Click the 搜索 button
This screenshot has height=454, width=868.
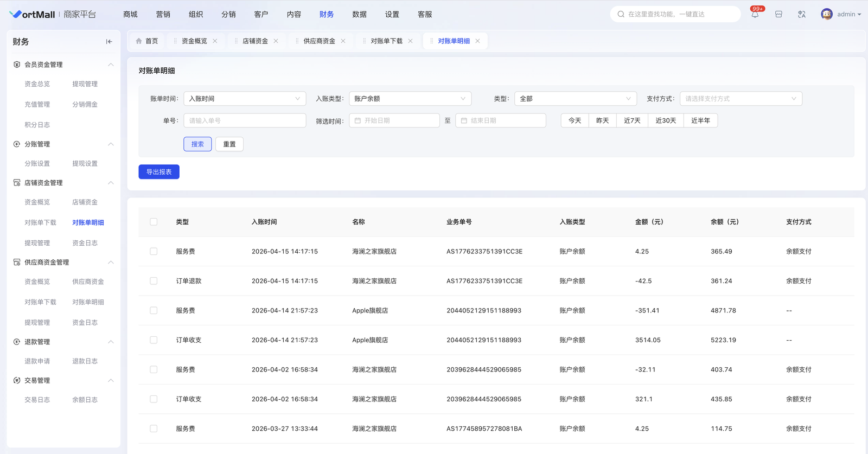(197, 144)
